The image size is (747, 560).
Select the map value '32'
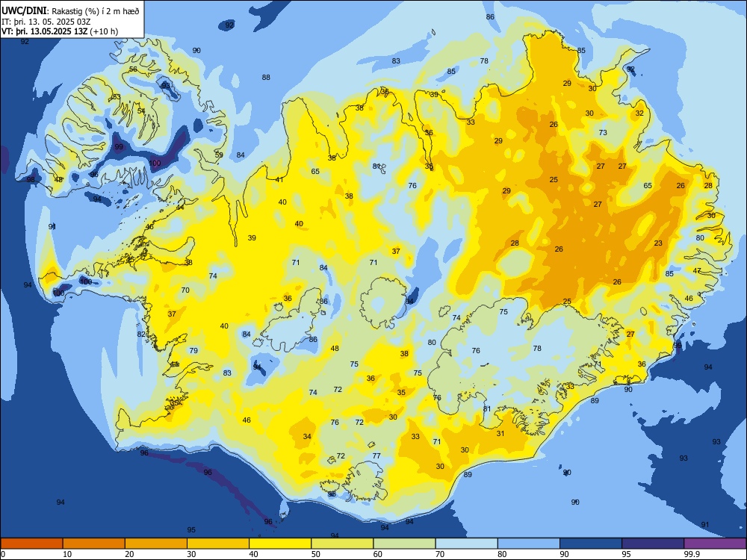(x=639, y=113)
